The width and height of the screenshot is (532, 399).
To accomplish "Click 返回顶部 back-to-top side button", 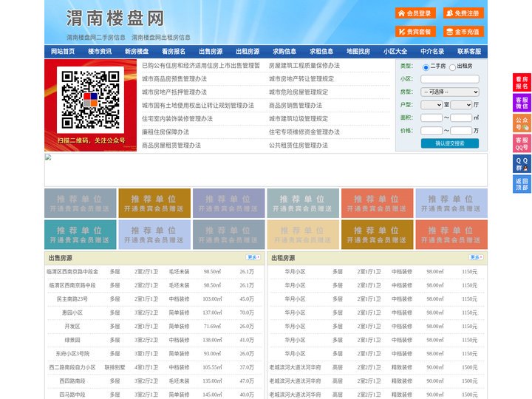I will pyautogui.click(x=522, y=184).
